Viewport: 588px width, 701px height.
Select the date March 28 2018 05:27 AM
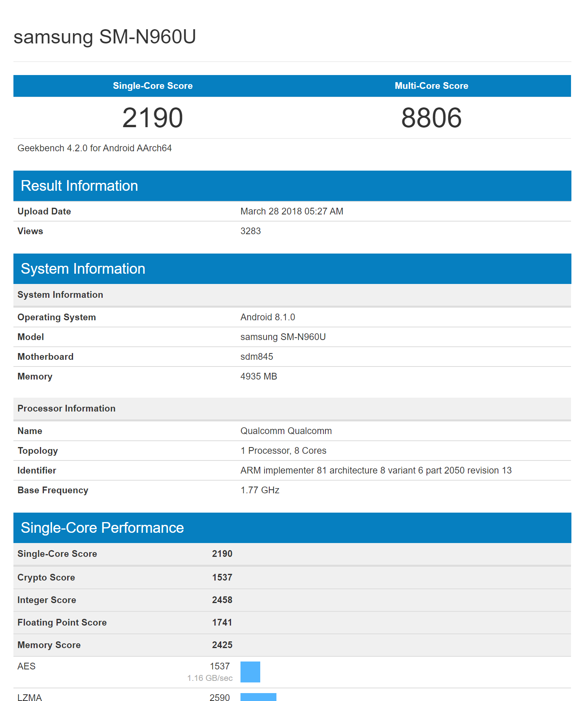tap(292, 211)
